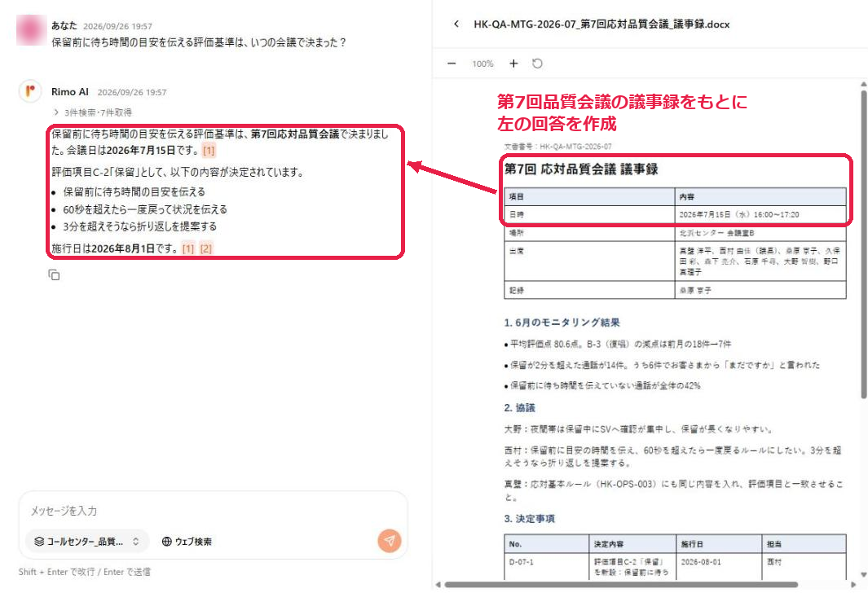Zoom in the document preview
This screenshot has height=593, width=868.
point(513,64)
